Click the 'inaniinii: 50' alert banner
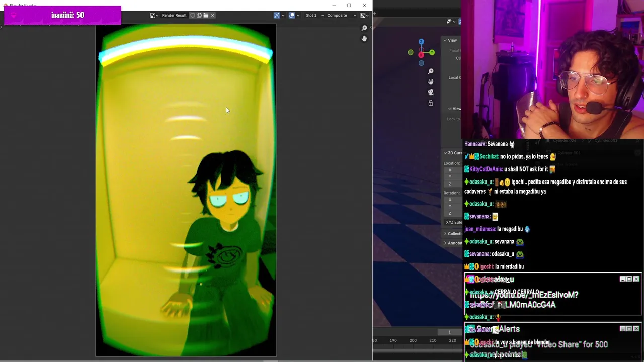The height and width of the screenshot is (362, 644). pyautogui.click(x=62, y=15)
